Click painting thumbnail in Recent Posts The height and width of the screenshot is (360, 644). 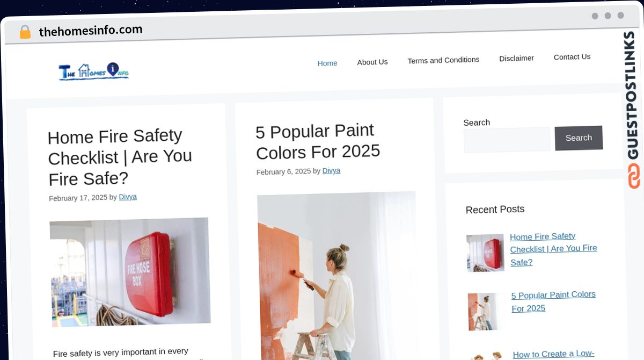(486, 312)
